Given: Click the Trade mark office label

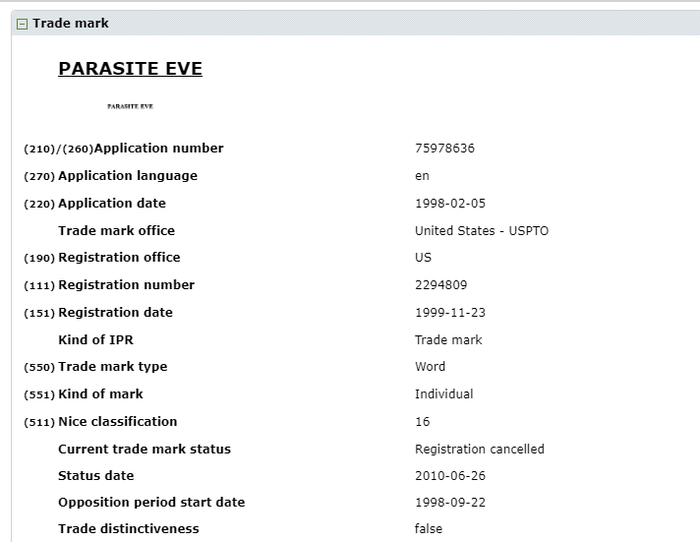Looking at the screenshot, I should click(117, 231).
